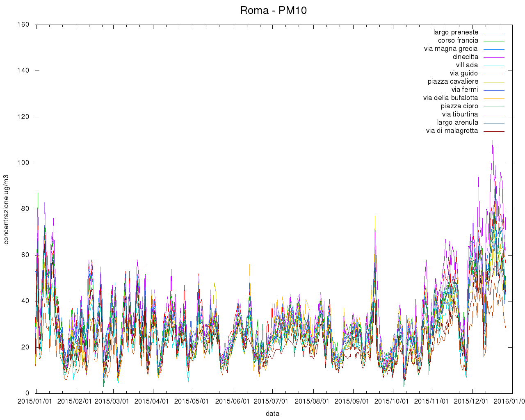Image resolution: width=525 pixels, height=420 pixels.
Task: Click the x-axis date label 2015/07/01
Action: (271, 401)
